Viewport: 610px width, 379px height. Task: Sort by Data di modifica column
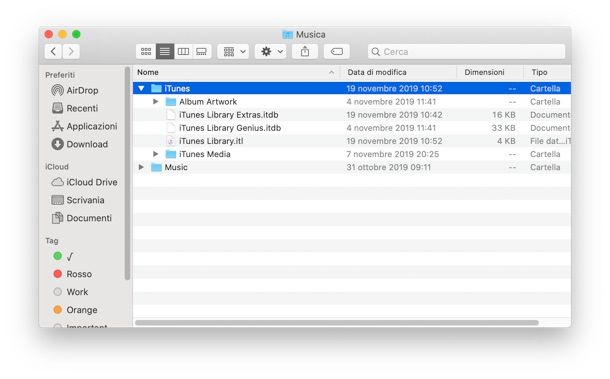coord(398,72)
